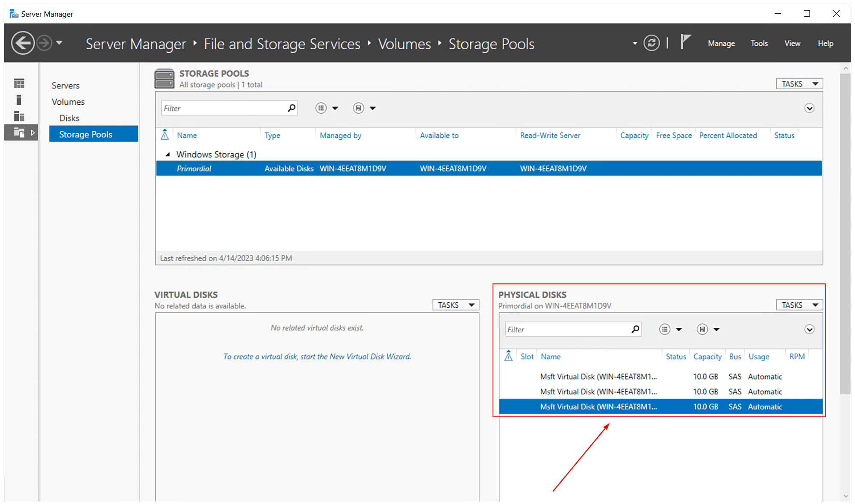
Task: Open the Manage menu
Action: pos(721,43)
